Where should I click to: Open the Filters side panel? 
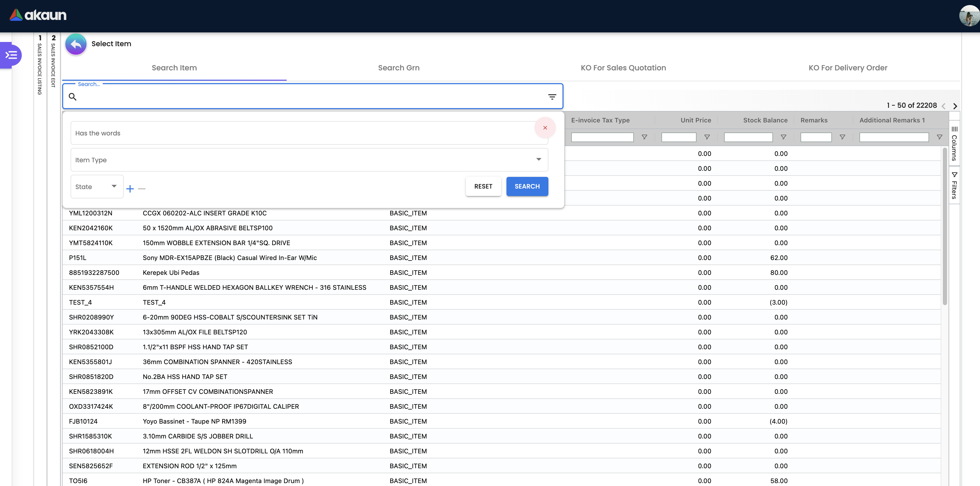(954, 185)
